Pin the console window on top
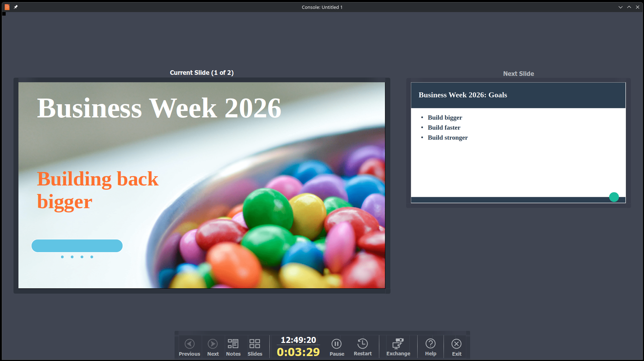644x361 pixels. point(15,7)
